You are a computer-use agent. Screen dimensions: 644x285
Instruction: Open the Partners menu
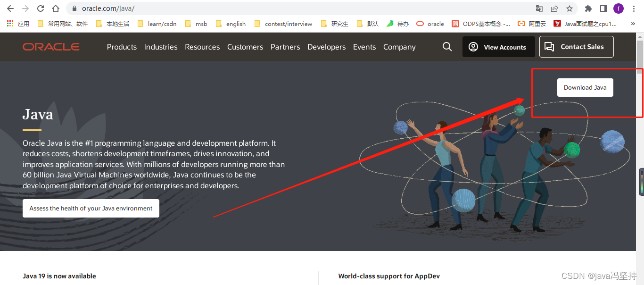(285, 47)
